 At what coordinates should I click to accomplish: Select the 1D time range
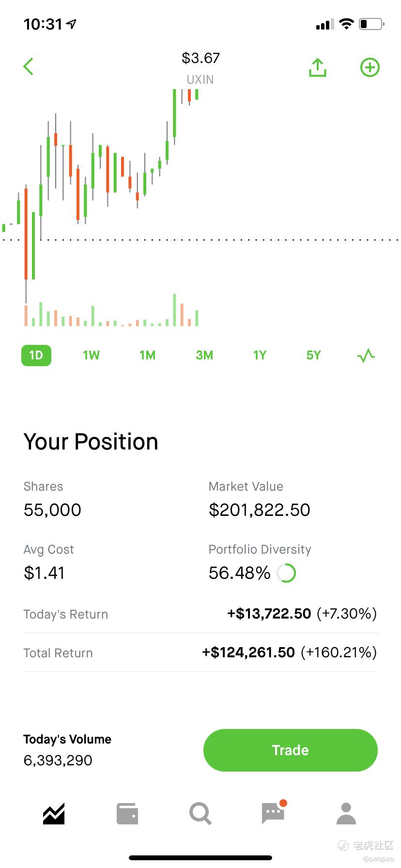[x=36, y=356]
